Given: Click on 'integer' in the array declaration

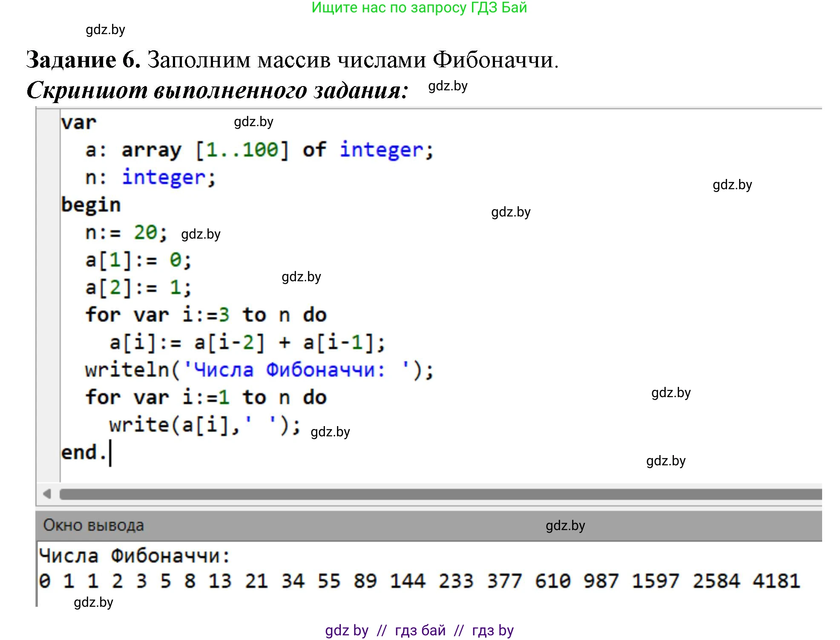Looking at the screenshot, I should (381, 150).
